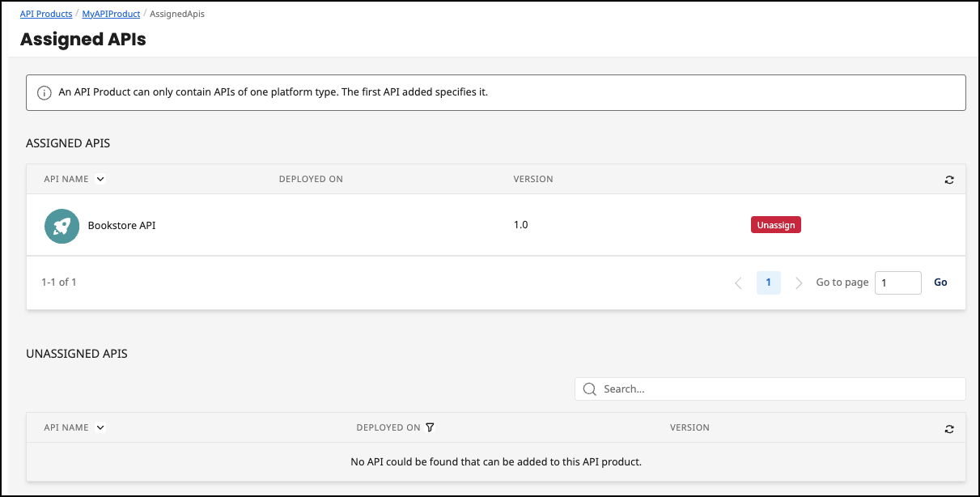Unassign the Bookstore API

coord(775,224)
